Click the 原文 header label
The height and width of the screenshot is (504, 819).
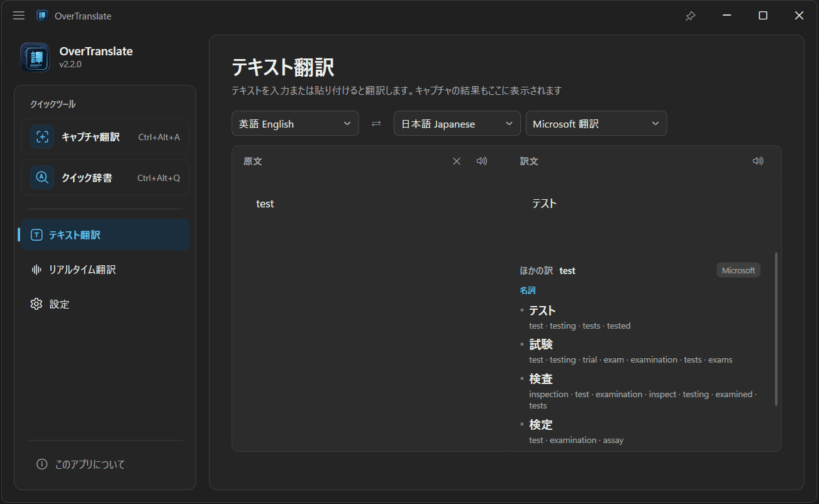coord(252,161)
